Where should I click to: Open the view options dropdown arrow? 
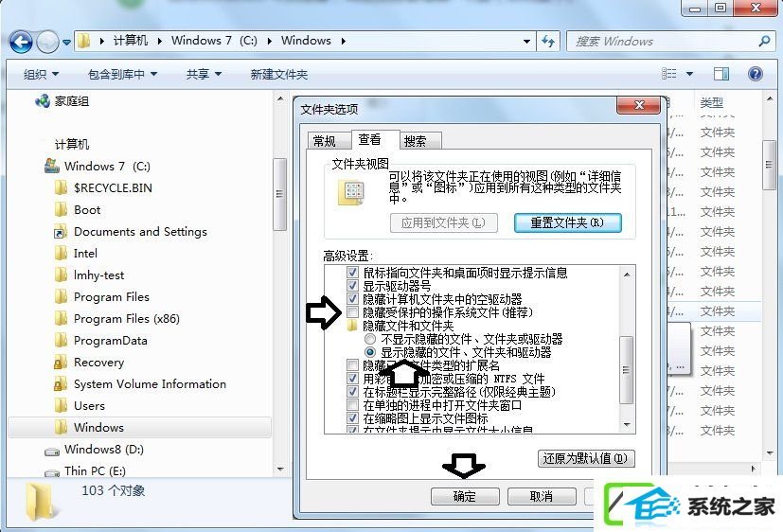[x=689, y=74]
